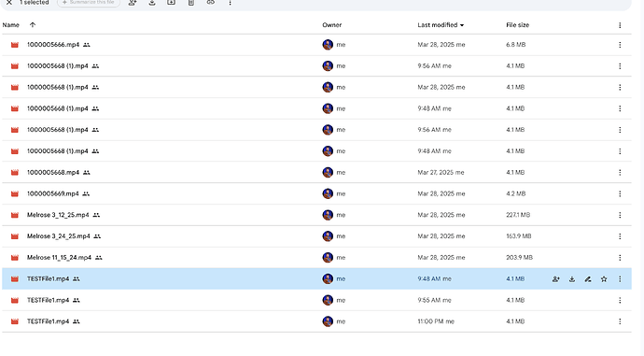Star the highlighted TESTFile1.mp4 row
Viewport: 644px width, 356px height.
[604, 279]
